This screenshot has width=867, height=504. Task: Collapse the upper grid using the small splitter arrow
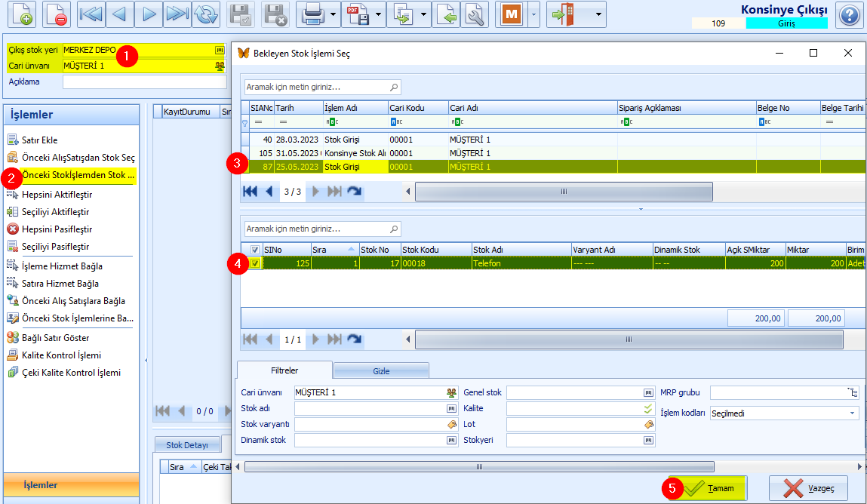[641, 209]
